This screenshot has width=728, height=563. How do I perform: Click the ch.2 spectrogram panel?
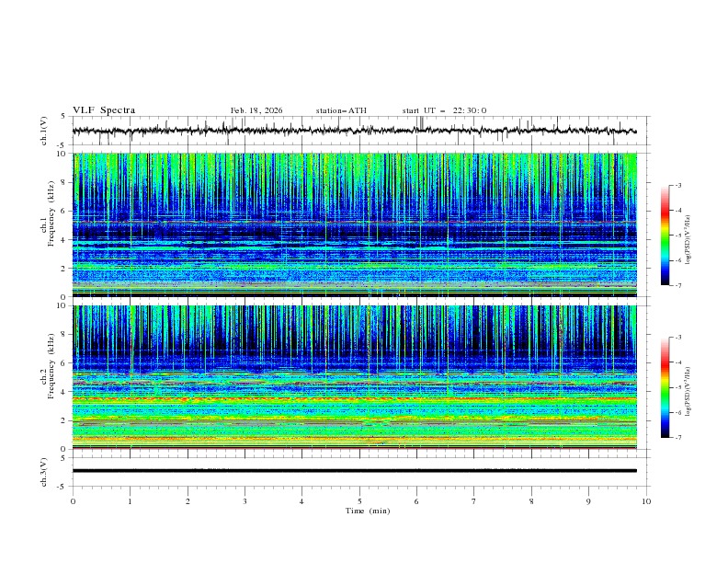tap(355, 377)
